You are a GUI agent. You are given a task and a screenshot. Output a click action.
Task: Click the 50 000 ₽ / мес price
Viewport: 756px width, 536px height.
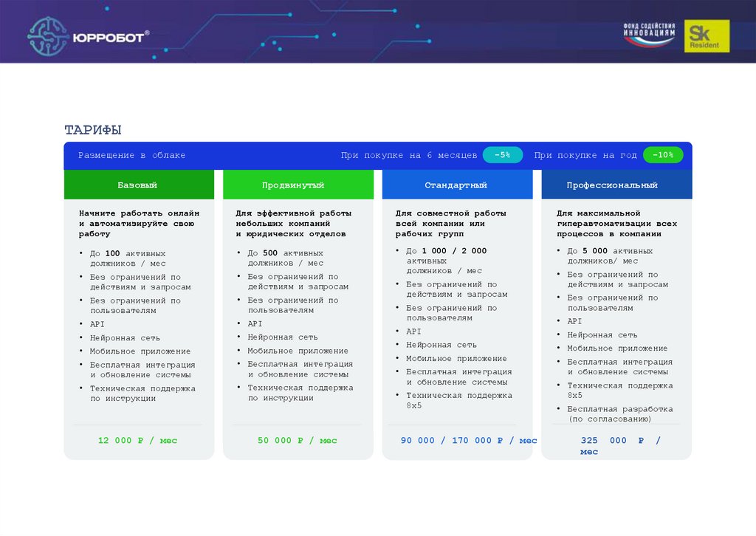(x=297, y=440)
